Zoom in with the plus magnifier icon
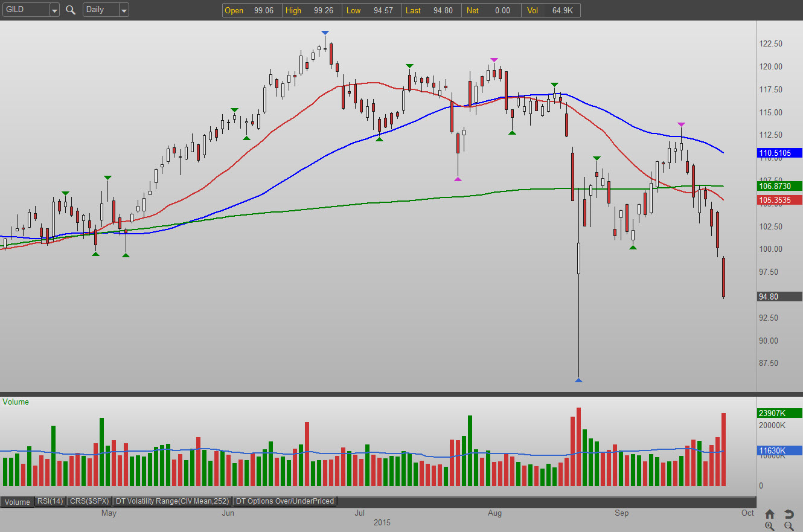 tap(770, 527)
